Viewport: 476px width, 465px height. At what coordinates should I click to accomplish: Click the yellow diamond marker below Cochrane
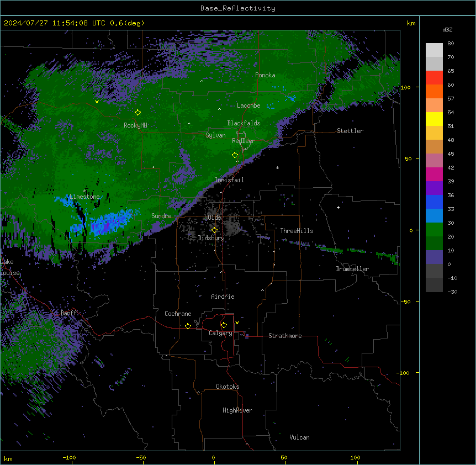[188, 326]
